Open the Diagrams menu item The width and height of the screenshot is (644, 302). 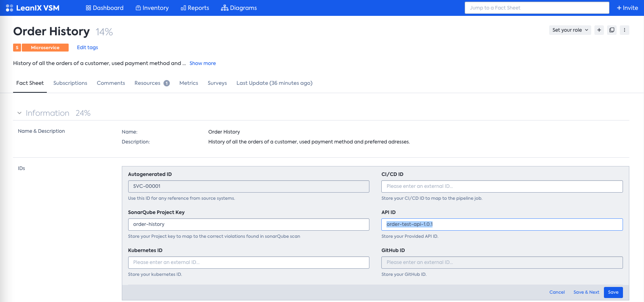pos(239,8)
